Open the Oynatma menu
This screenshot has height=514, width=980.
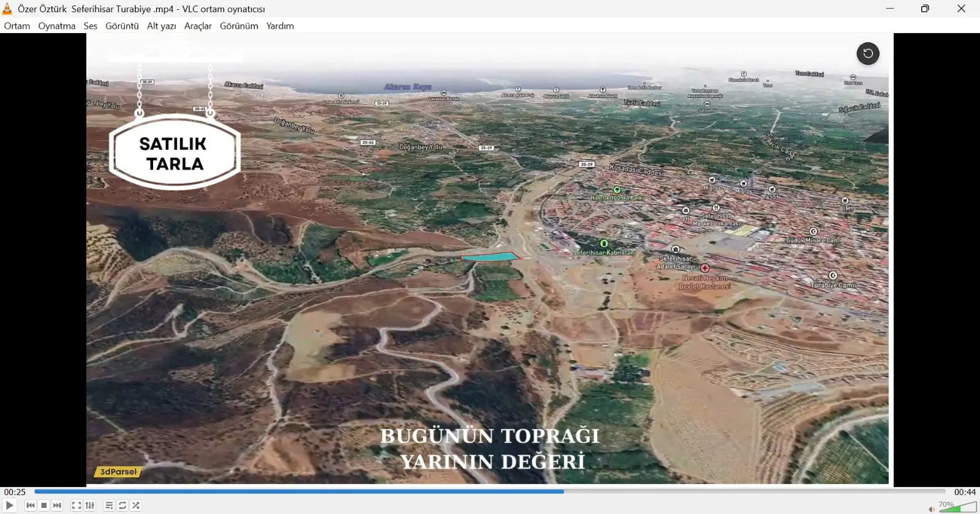tap(57, 26)
